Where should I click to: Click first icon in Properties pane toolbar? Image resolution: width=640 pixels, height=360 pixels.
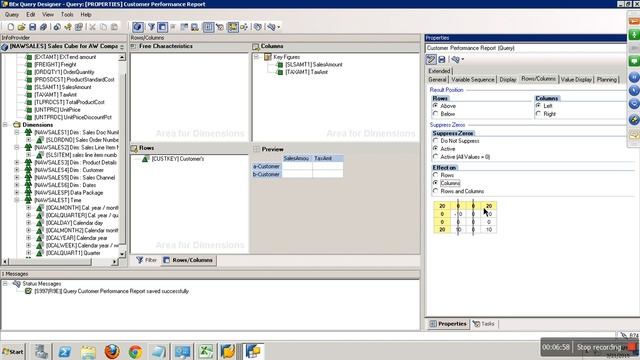point(431,60)
